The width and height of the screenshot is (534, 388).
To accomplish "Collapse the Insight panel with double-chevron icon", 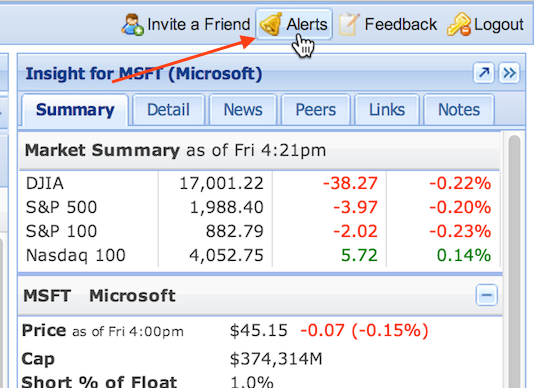I will click(509, 73).
